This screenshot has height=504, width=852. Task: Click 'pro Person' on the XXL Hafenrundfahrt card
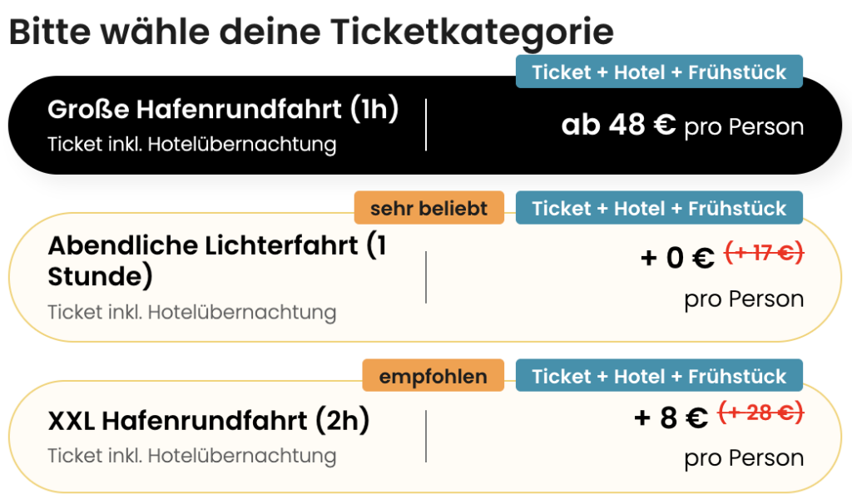pos(743,458)
